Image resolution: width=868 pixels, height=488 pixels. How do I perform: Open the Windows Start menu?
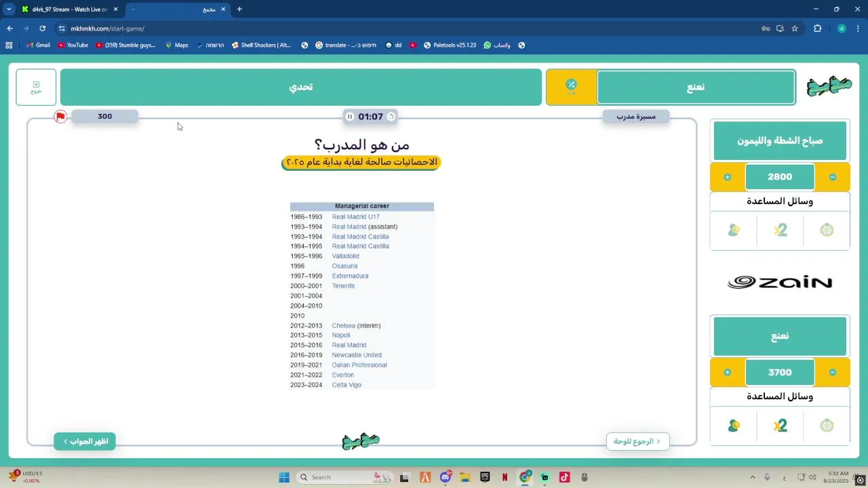(x=284, y=477)
